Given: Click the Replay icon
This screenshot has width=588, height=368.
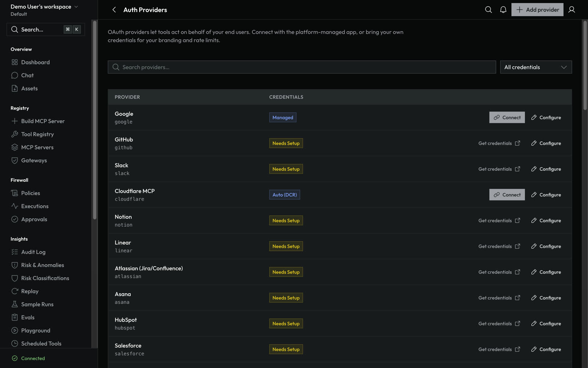Looking at the screenshot, I should click(x=15, y=291).
